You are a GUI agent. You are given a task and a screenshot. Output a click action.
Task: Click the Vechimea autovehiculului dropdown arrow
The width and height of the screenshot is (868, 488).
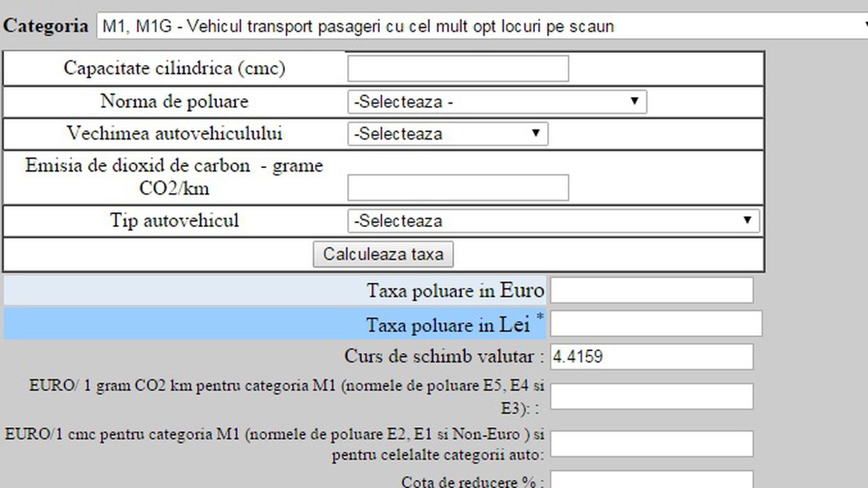(536, 134)
